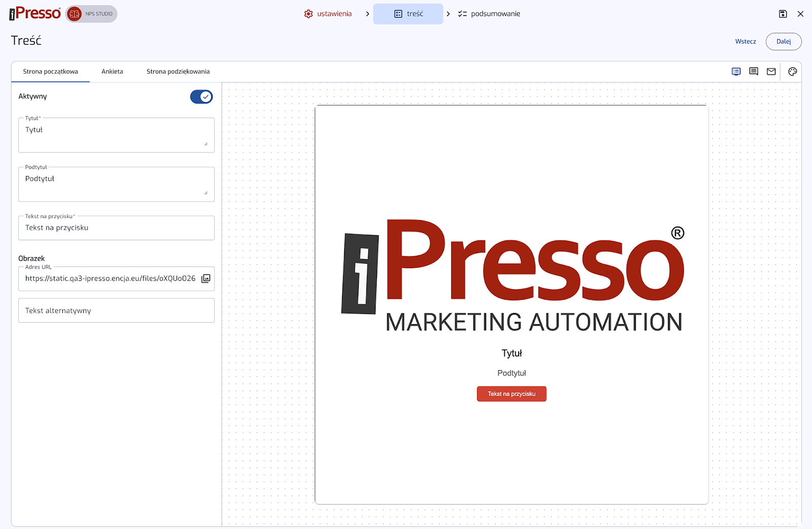Click the resize grip of Tytuł field
Screen dimensions: 812x529
pos(206,144)
